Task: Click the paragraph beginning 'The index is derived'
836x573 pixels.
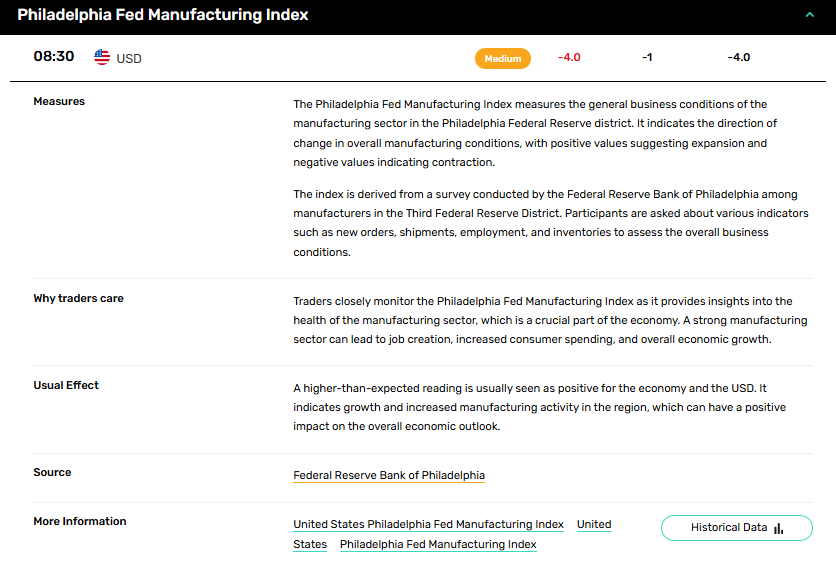Action: [x=550, y=223]
